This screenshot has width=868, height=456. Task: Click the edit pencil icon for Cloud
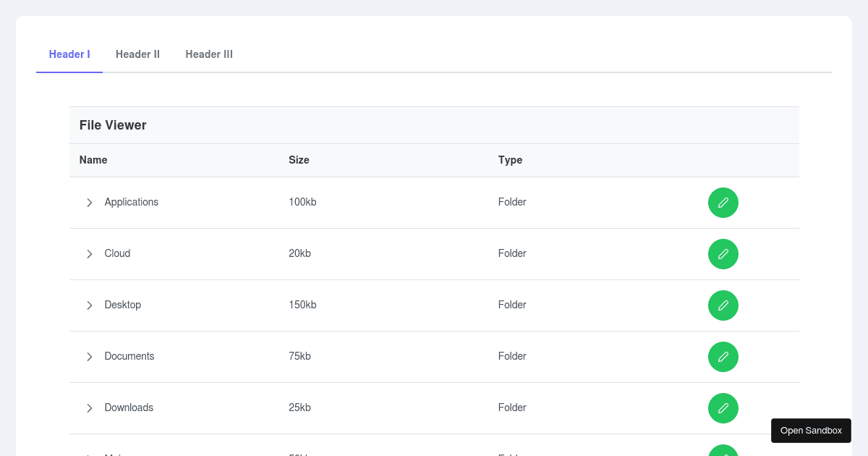723,254
